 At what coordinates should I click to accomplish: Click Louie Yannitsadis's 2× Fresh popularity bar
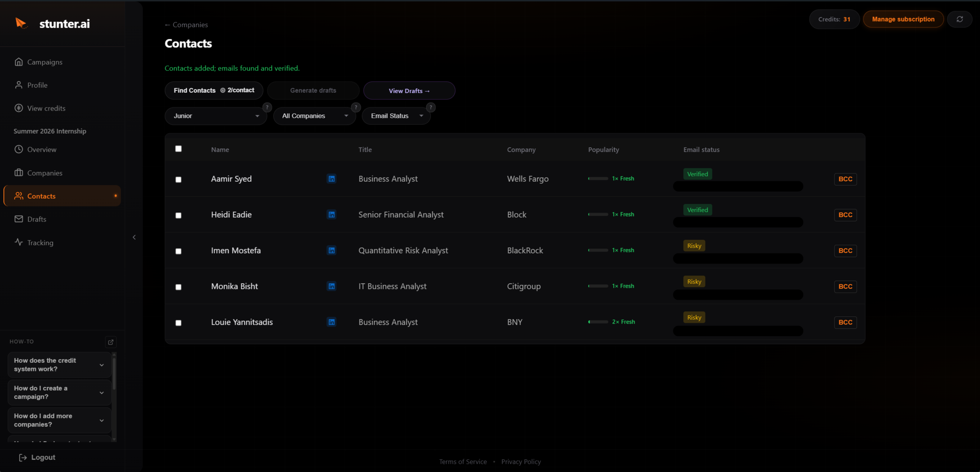point(598,322)
